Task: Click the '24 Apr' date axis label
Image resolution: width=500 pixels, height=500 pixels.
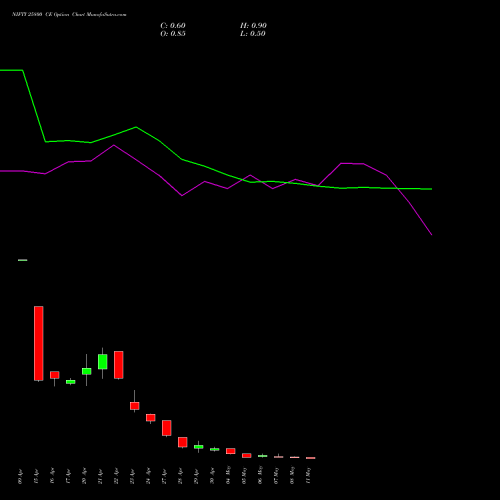Action: [148, 476]
